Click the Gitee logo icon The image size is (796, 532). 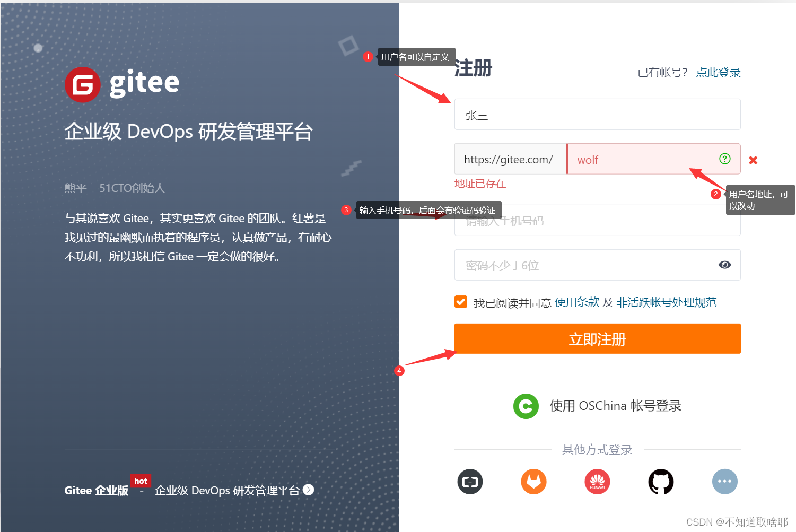click(82, 84)
